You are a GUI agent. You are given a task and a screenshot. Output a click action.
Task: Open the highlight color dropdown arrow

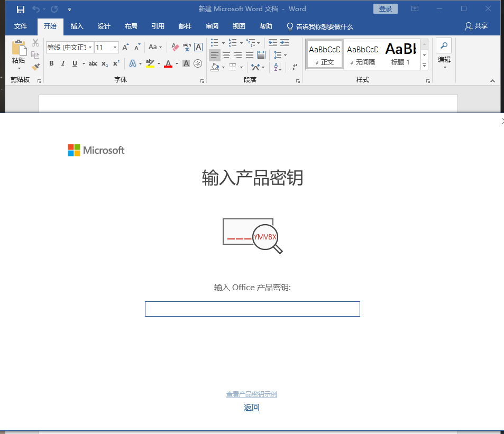coord(159,63)
